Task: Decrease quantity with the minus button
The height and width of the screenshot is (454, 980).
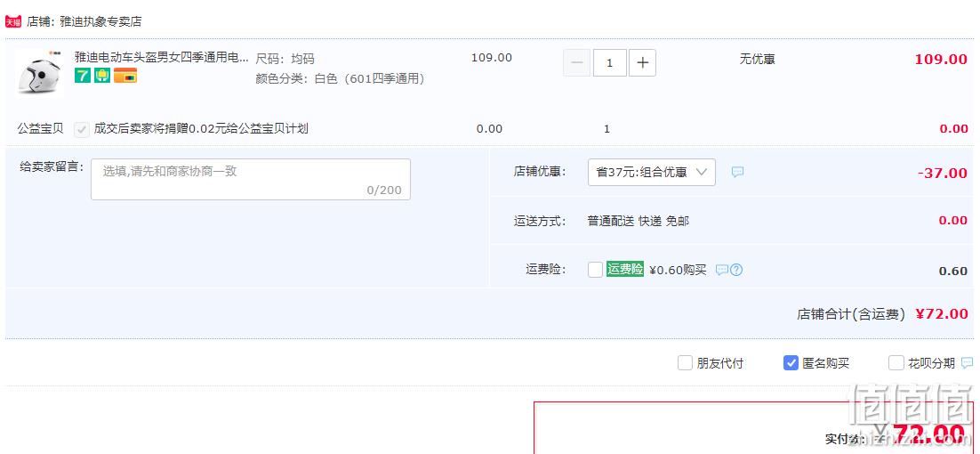Action: [x=577, y=62]
